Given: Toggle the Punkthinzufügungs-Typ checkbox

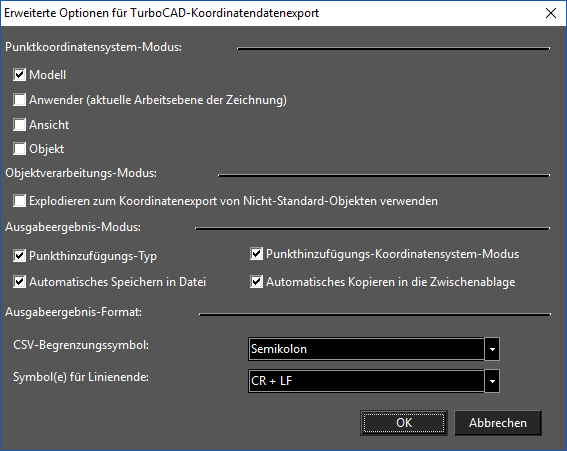Looking at the screenshot, I should coord(19,256).
